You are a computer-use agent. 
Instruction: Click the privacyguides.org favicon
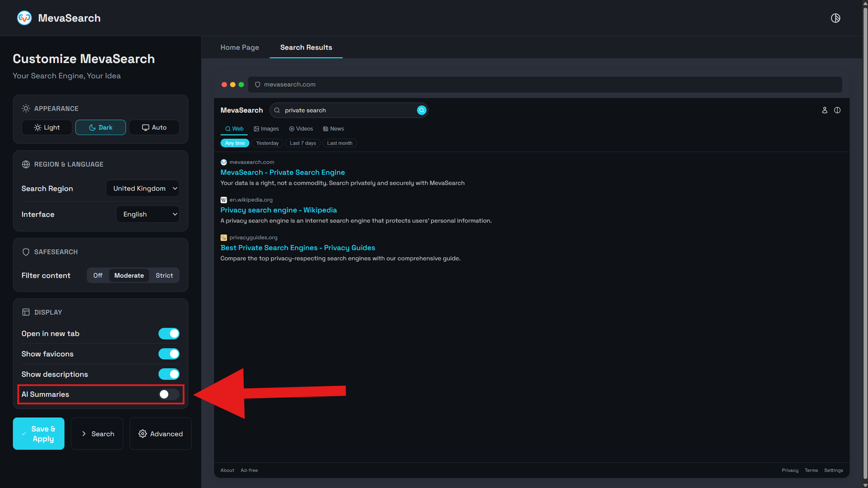pos(224,238)
